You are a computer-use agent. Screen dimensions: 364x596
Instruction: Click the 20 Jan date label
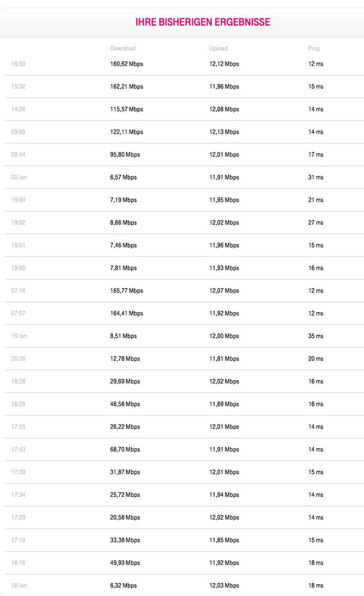[x=19, y=177]
